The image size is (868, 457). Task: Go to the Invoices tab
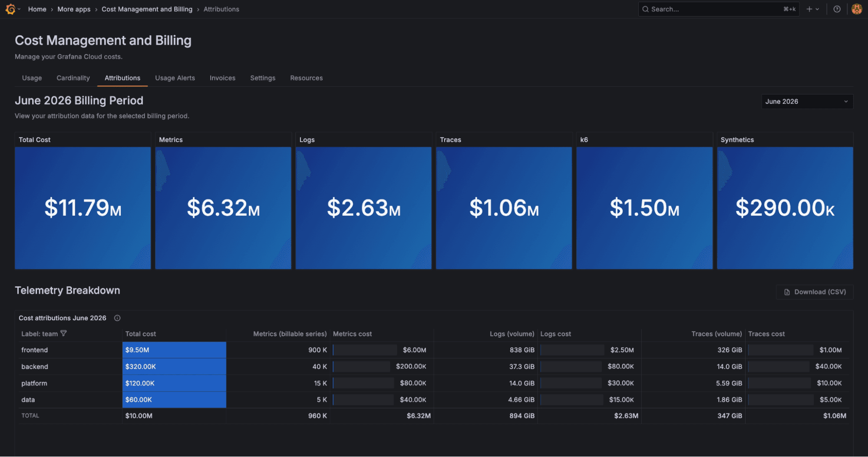pyautogui.click(x=222, y=78)
